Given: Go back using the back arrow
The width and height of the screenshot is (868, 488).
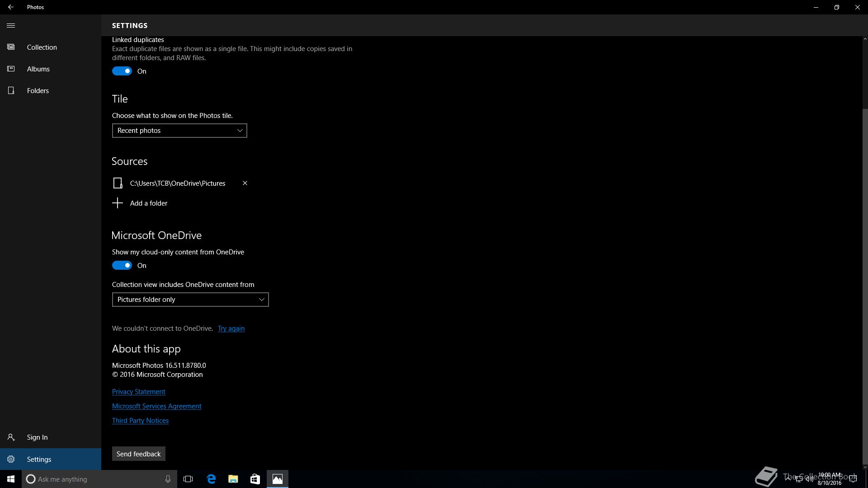Looking at the screenshot, I should click(11, 7).
